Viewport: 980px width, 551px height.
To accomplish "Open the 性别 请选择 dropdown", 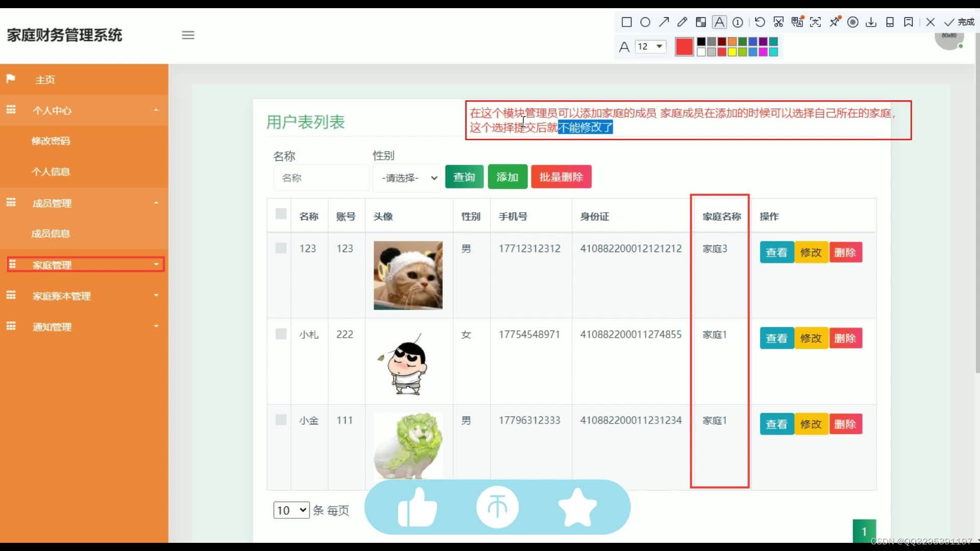I will (407, 178).
